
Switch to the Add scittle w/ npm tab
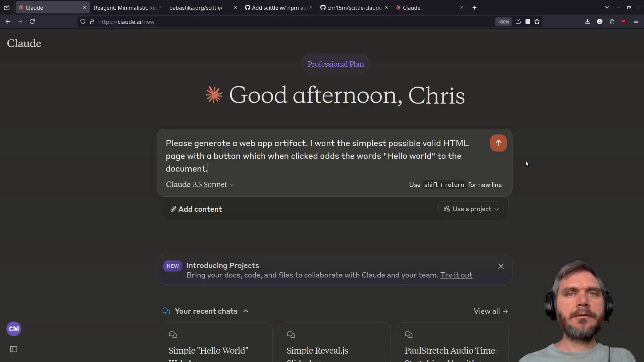click(276, 8)
